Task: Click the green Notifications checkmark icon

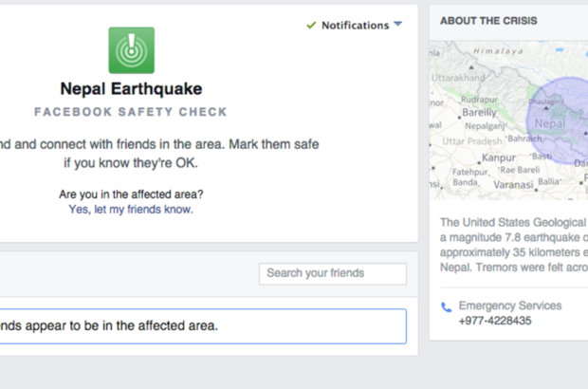Action: pyautogui.click(x=312, y=25)
